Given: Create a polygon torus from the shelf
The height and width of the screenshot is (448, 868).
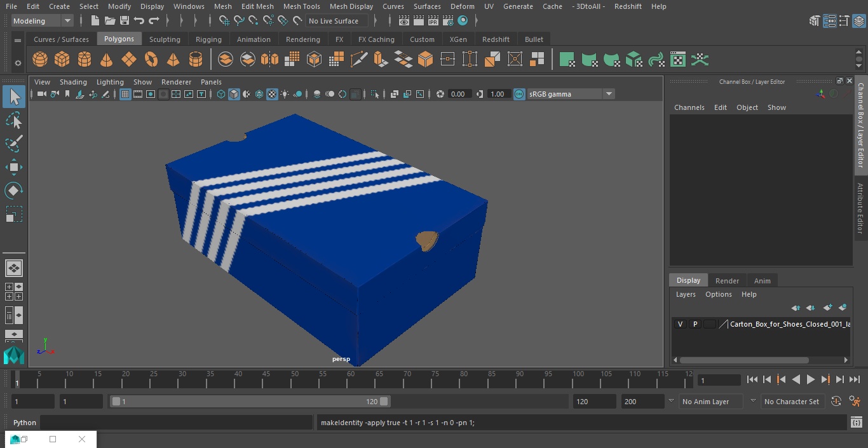Looking at the screenshot, I should point(151,60).
